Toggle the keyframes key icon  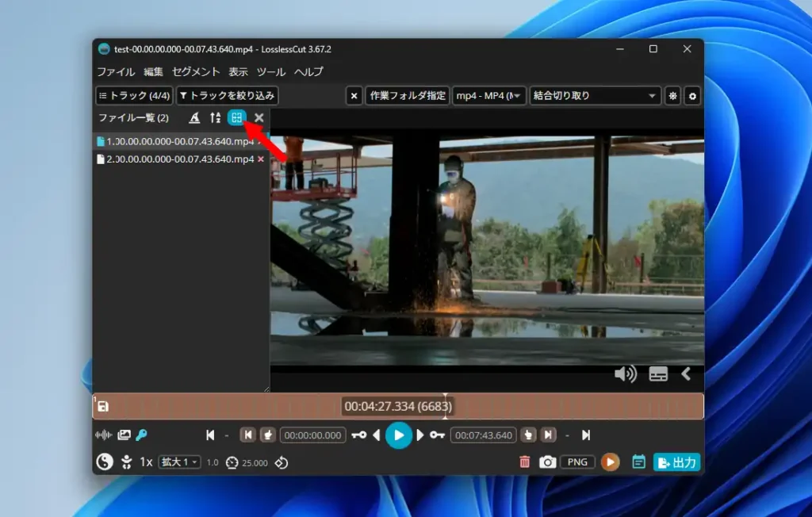click(x=142, y=435)
